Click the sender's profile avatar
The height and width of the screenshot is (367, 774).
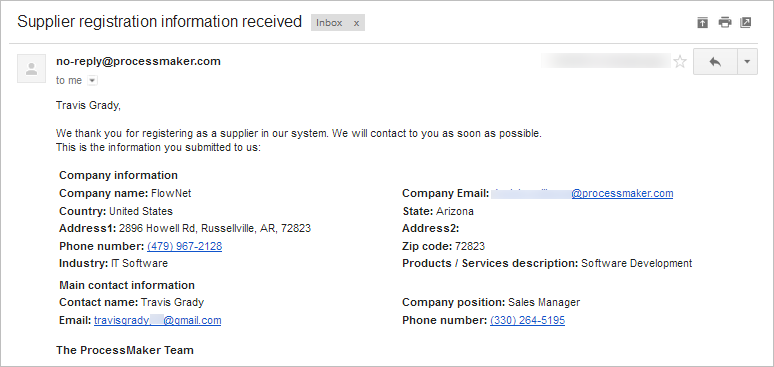[x=32, y=68]
